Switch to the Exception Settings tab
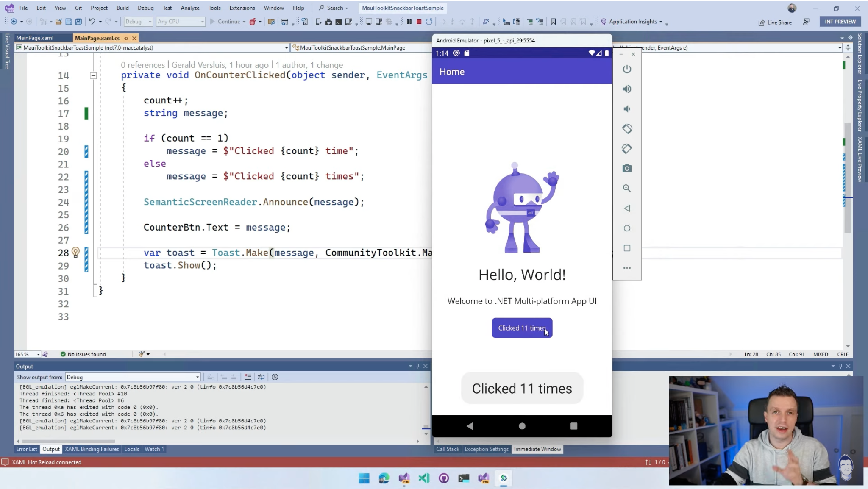This screenshot has width=868, height=489. 487,449
